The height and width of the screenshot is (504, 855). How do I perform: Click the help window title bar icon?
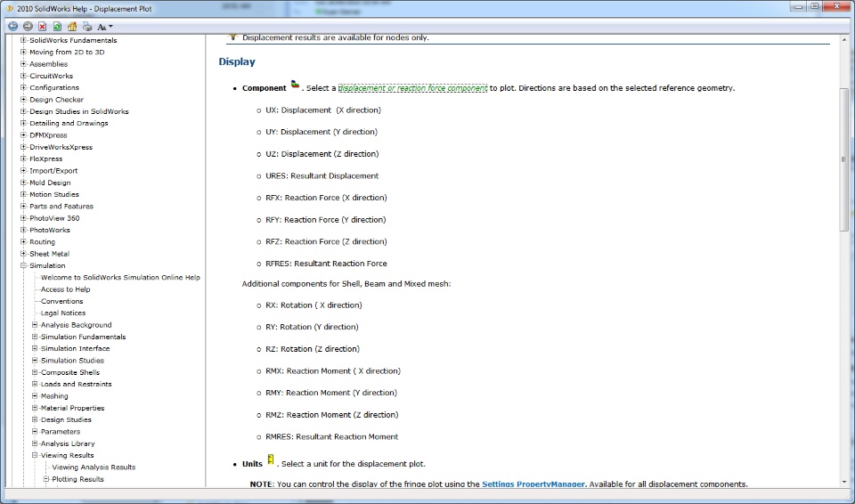pos(9,8)
